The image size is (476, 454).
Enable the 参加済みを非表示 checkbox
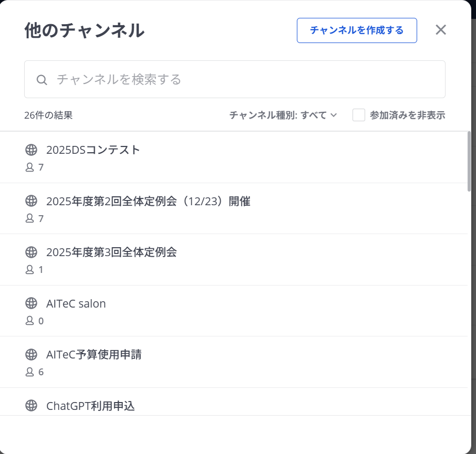pos(359,115)
